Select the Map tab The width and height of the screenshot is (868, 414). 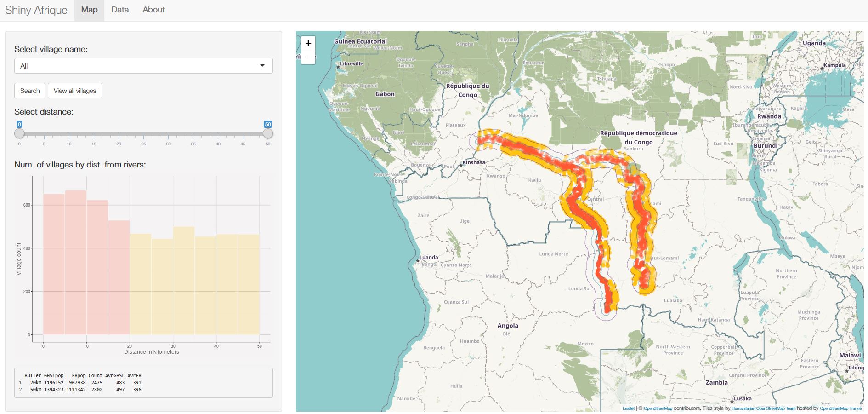[89, 10]
